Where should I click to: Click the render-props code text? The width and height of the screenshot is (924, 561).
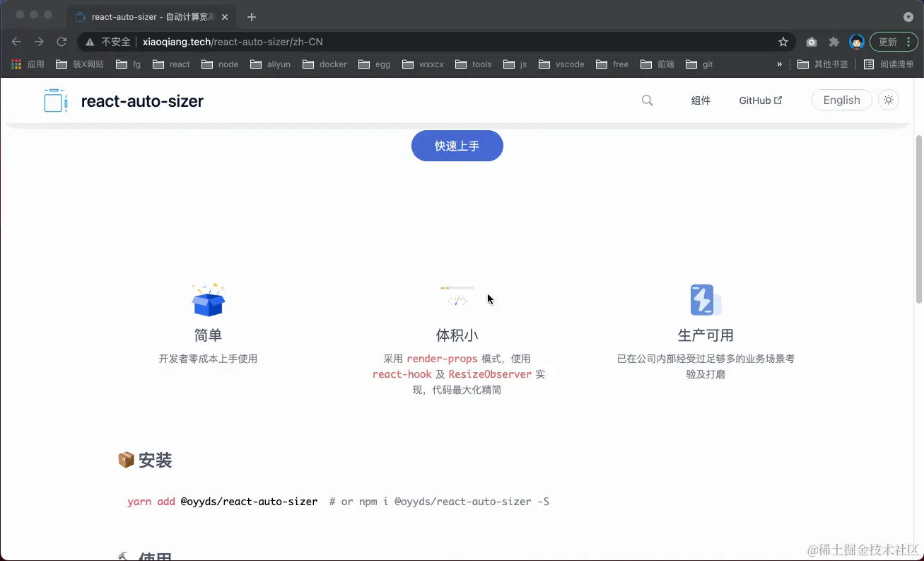click(x=442, y=359)
